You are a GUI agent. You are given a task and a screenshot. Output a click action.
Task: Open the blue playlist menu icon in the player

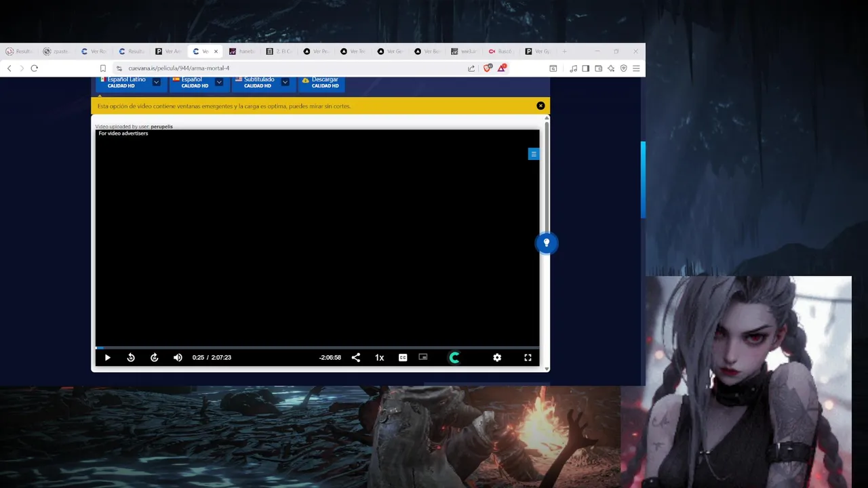click(534, 154)
